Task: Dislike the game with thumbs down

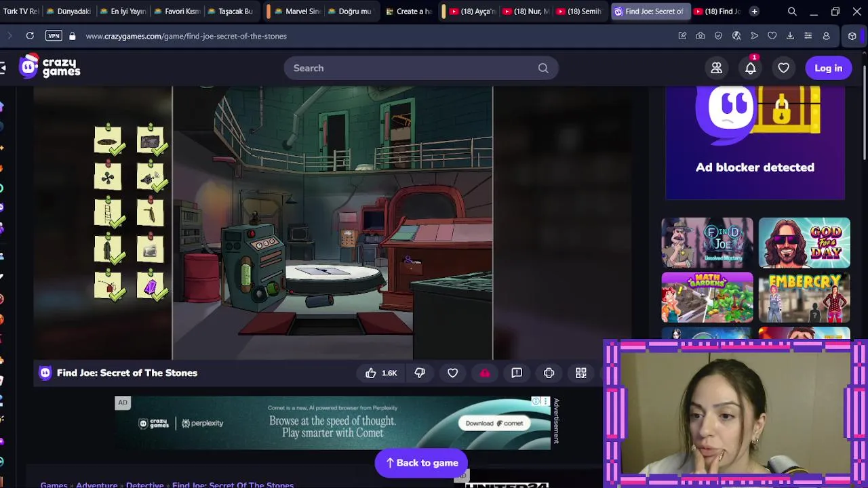Action: coord(420,373)
